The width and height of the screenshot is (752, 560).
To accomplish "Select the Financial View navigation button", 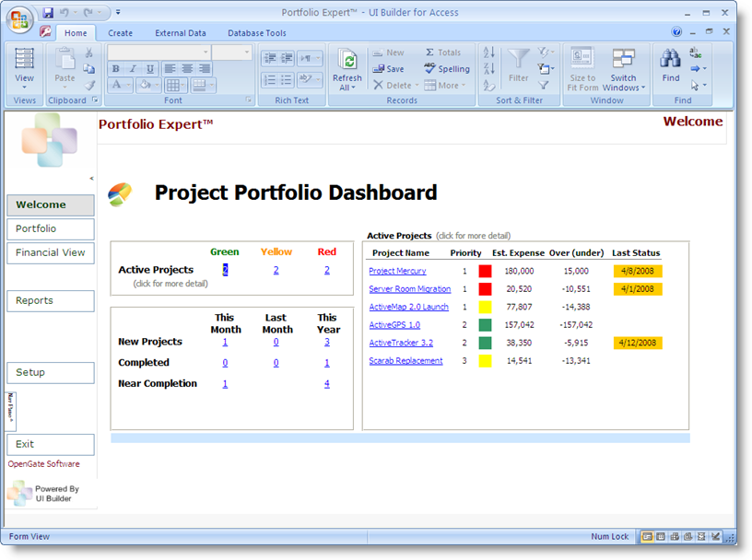I will point(50,252).
